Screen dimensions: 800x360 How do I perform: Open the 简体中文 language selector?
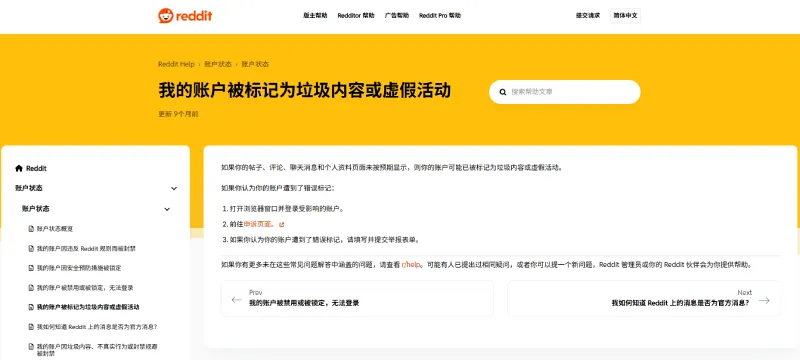pos(626,15)
